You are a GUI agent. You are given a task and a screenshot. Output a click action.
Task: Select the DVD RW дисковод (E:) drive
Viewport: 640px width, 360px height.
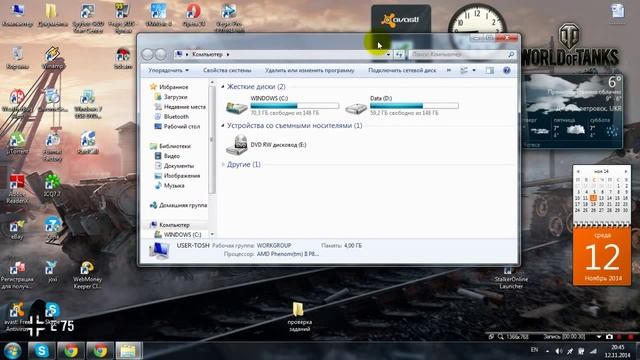(x=266, y=145)
